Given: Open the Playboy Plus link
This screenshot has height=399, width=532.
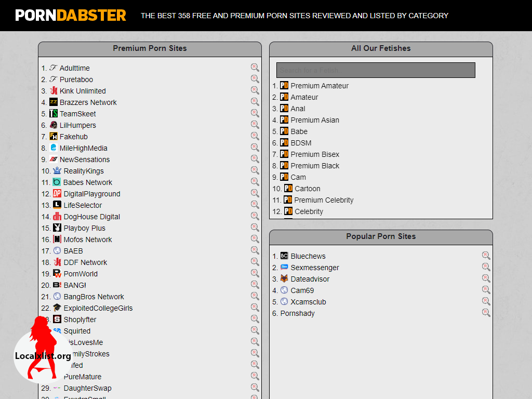Looking at the screenshot, I should 85,229.
